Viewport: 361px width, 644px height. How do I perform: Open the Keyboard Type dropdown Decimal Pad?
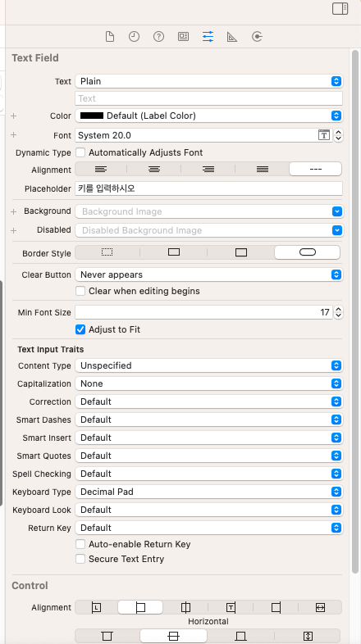point(209,492)
